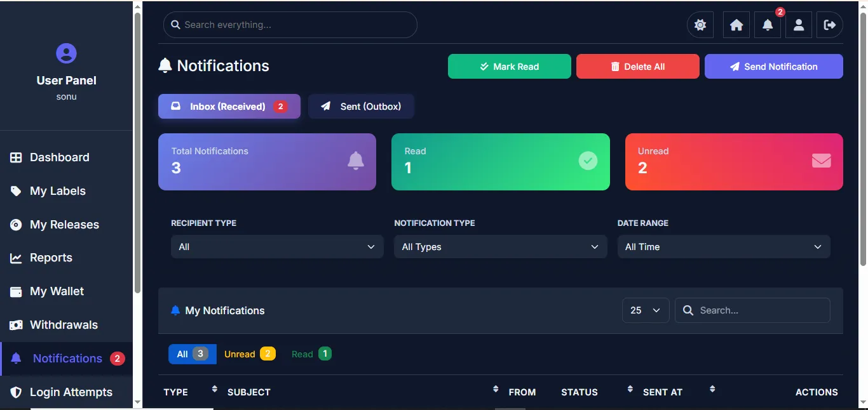
Task: Click sort arrows on the TYPE column
Action: tap(215, 388)
